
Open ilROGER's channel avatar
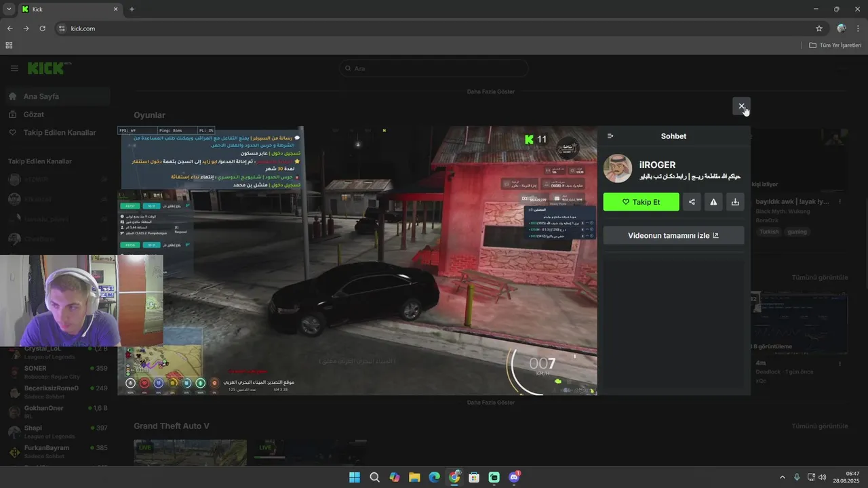618,169
